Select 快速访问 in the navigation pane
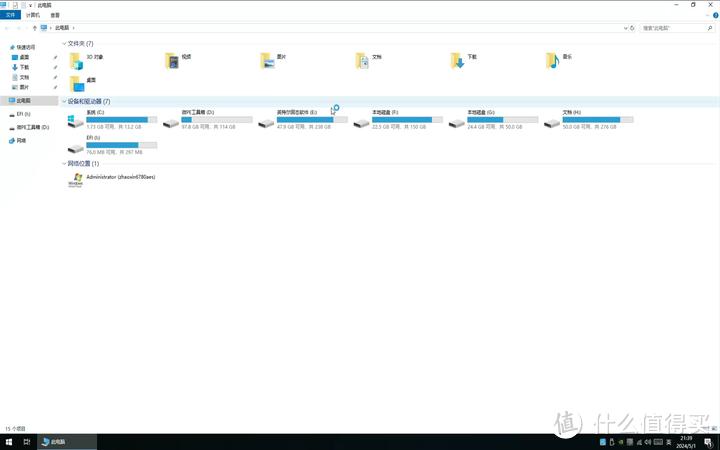The height and width of the screenshot is (450, 720). (x=26, y=47)
